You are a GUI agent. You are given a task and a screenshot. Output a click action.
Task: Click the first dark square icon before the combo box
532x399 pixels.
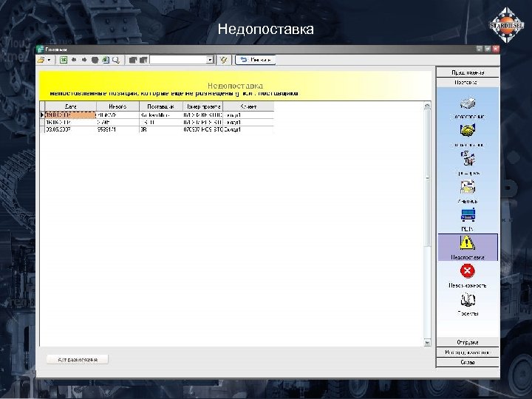pos(133,60)
